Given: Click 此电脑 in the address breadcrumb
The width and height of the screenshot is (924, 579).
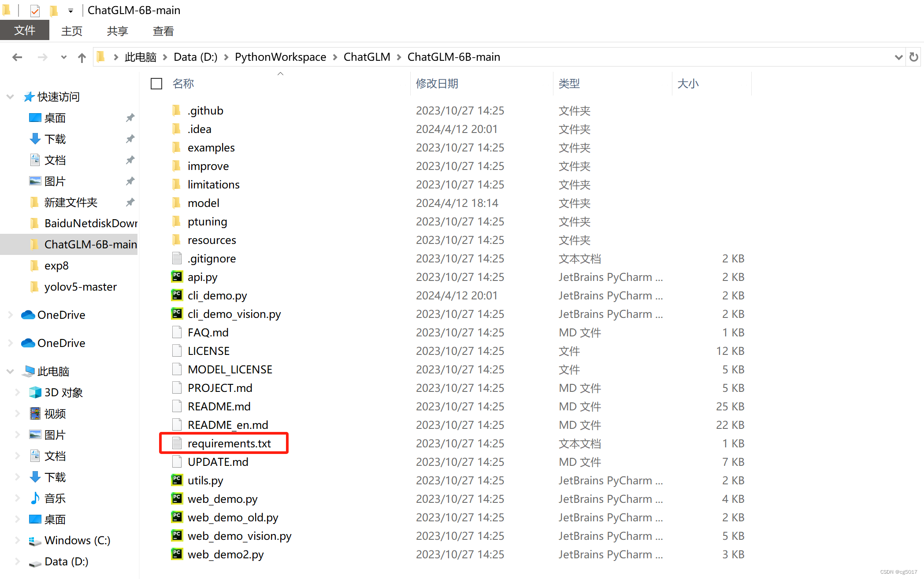Looking at the screenshot, I should [x=141, y=57].
